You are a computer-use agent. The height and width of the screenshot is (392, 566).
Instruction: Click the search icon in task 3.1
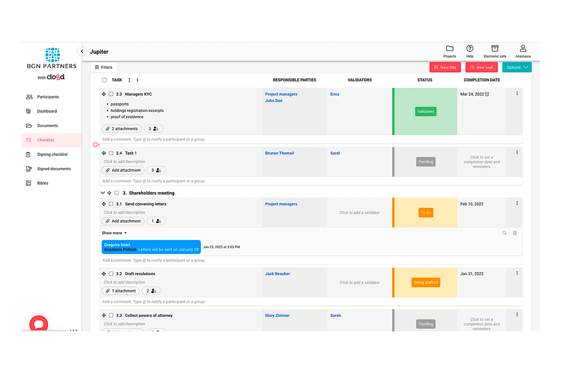point(504,233)
